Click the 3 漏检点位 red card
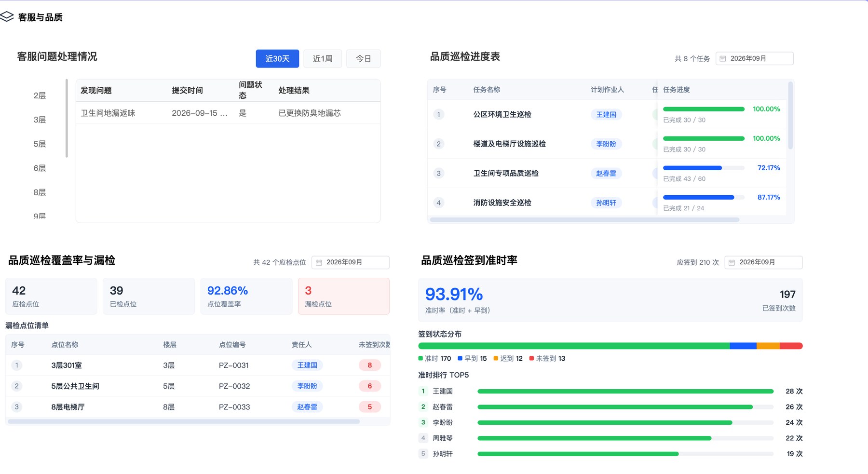868x474 pixels. tap(344, 296)
